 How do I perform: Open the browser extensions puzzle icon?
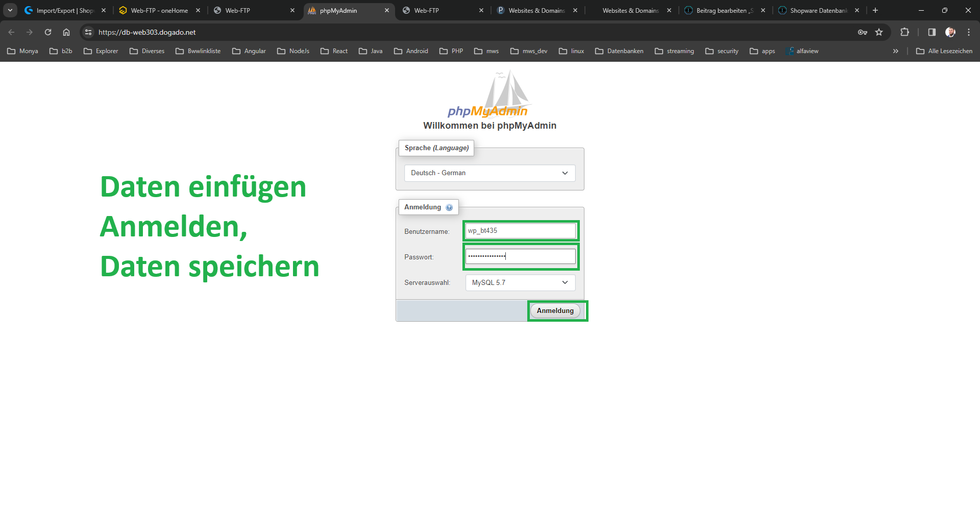(904, 32)
